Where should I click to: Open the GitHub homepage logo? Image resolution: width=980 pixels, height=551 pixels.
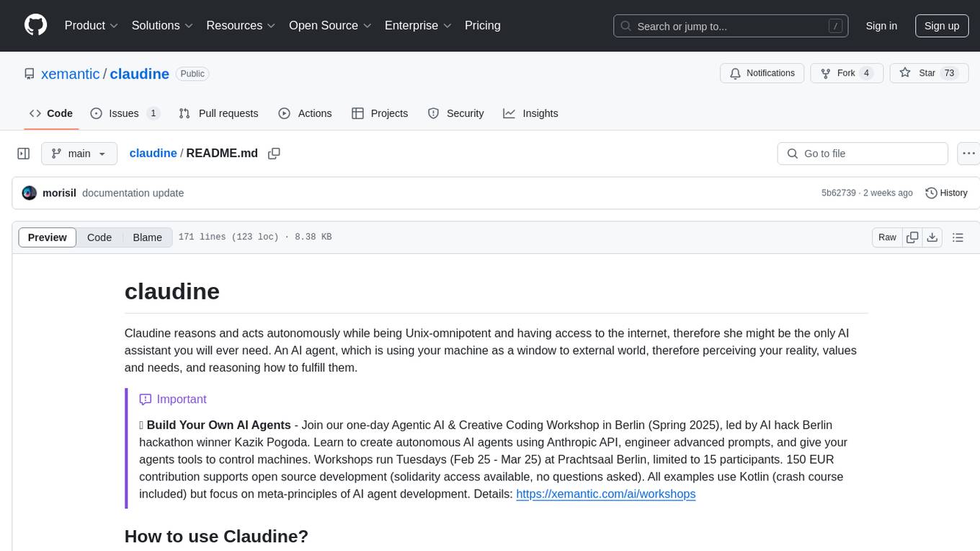[35, 25]
